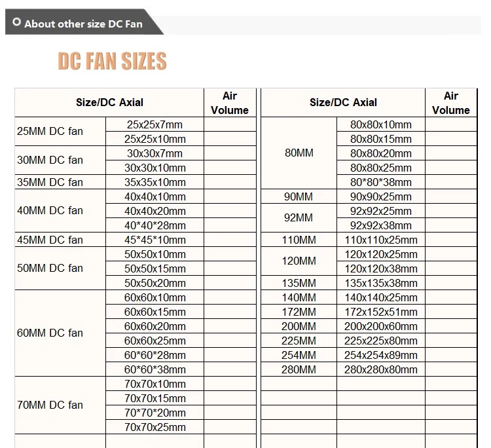Select the 280x280x80mm entry
The height and width of the screenshot is (448, 491).
pos(381,369)
